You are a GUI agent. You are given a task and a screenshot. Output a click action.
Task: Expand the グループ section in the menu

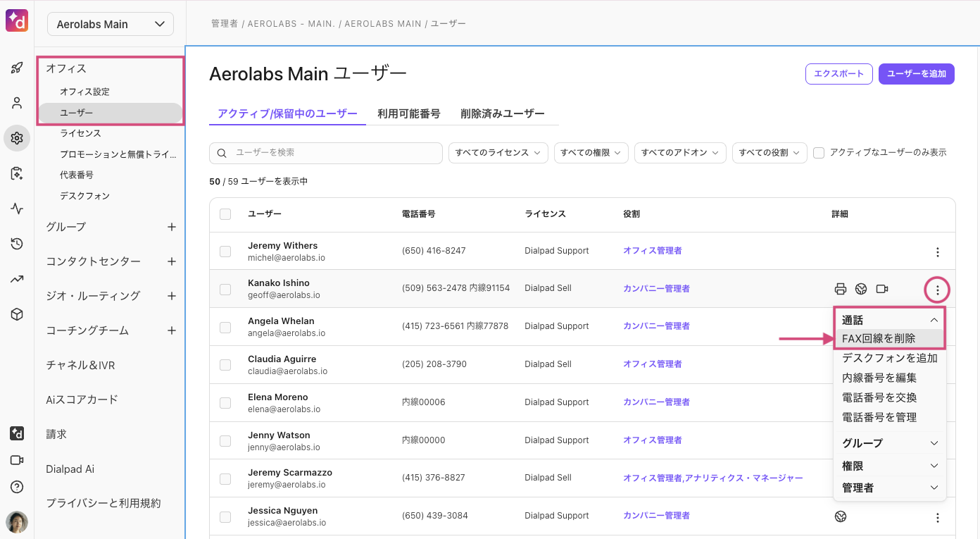[x=890, y=443]
